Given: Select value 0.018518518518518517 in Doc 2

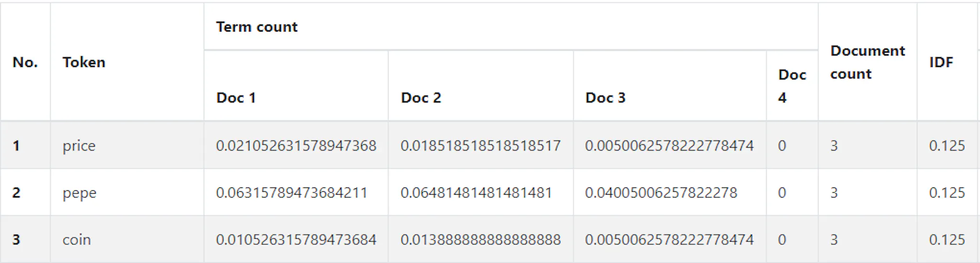Looking at the screenshot, I should (480, 145).
